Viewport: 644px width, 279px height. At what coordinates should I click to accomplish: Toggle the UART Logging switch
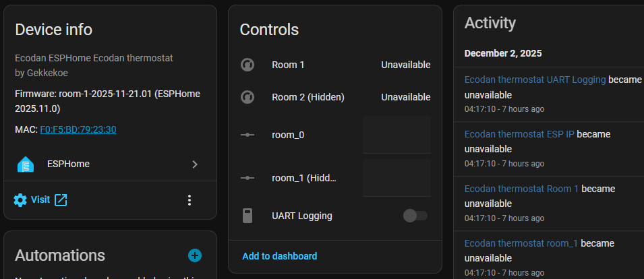415,216
